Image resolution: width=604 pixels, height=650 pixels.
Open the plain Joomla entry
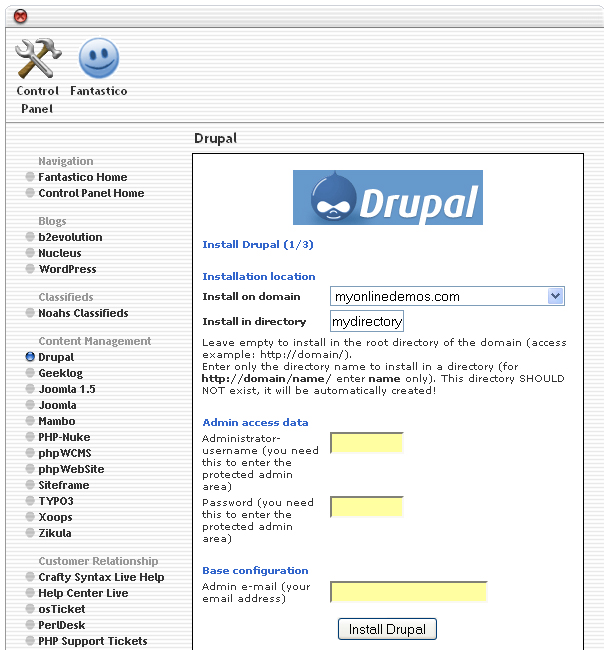pos(57,405)
